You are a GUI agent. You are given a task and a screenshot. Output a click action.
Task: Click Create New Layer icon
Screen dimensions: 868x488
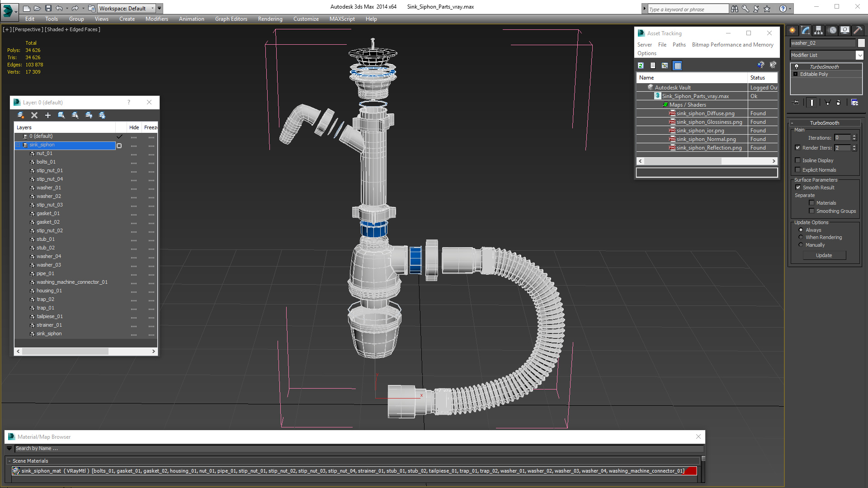coord(21,115)
